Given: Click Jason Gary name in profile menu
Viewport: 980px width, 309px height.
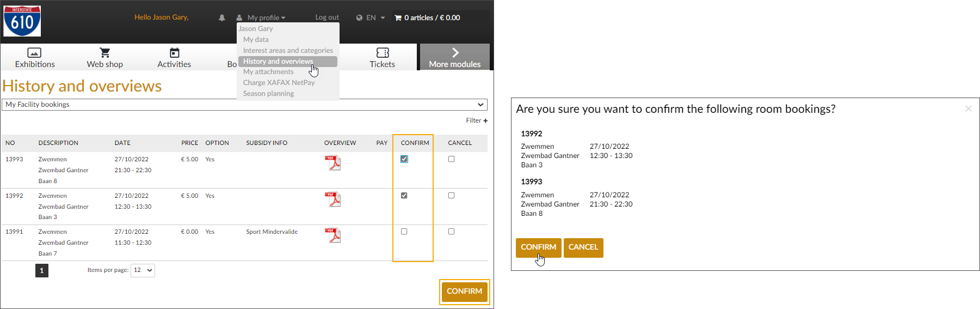Looking at the screenshot, I should (x=256, y=29).
